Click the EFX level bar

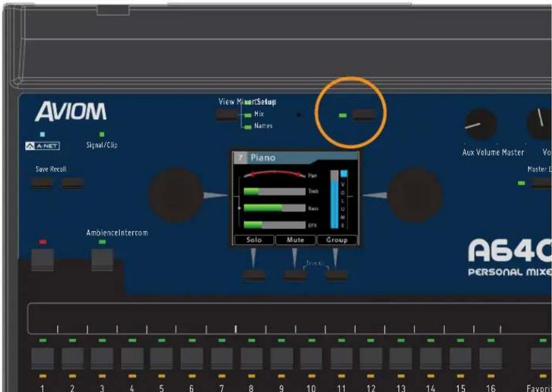pos(275,225)
